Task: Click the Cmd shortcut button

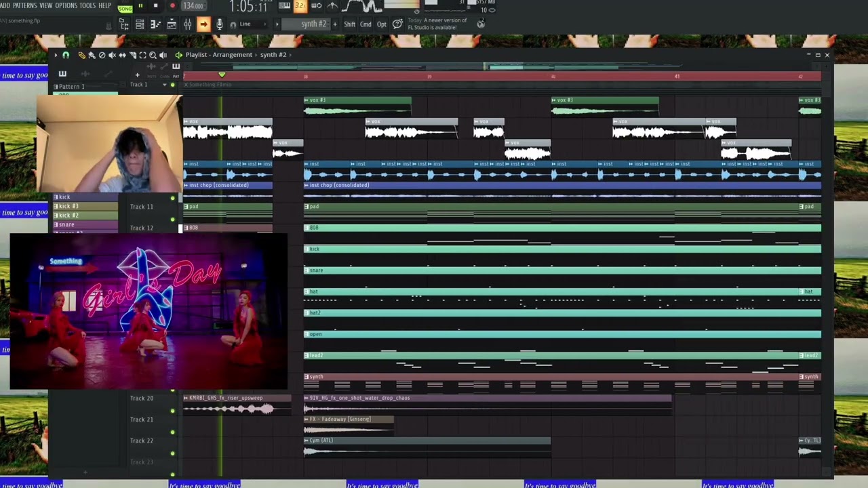Action: (x=366, y=24)
